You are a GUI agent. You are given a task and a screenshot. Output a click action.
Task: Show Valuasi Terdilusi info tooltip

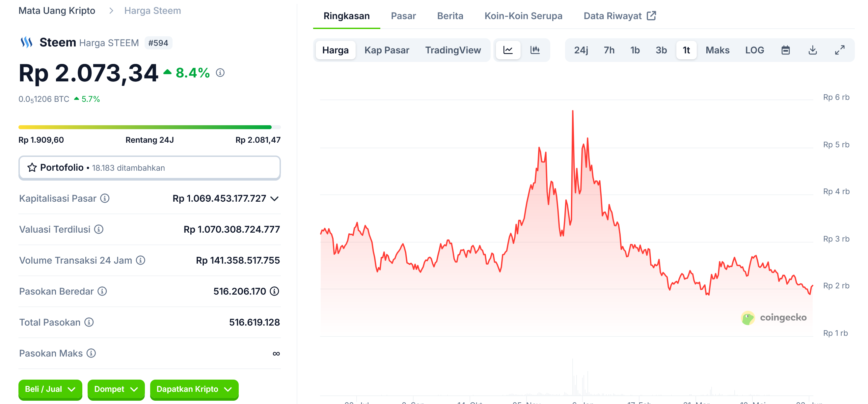(99, 229)
